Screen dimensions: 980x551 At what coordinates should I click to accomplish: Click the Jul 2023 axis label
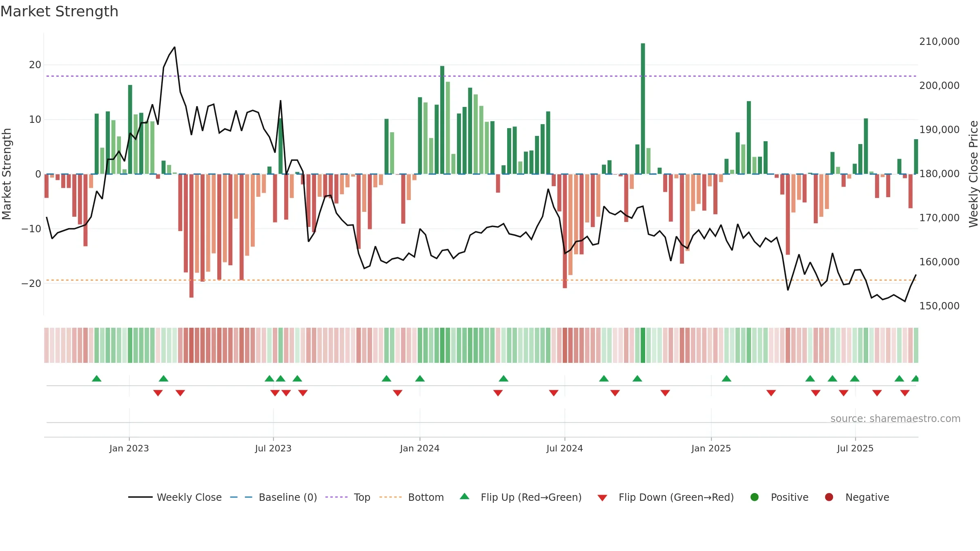273,449
